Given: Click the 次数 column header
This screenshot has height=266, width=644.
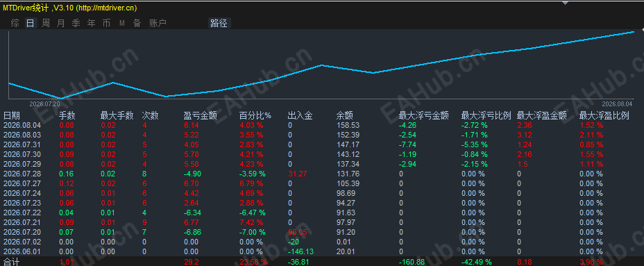Looking at the screenshot, I should [151, 115].
